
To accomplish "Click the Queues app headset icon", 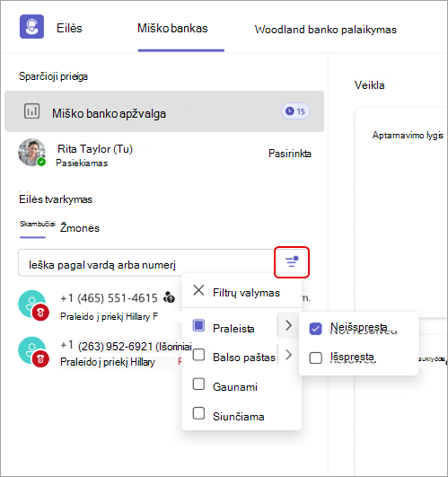I will pos(31,26).
